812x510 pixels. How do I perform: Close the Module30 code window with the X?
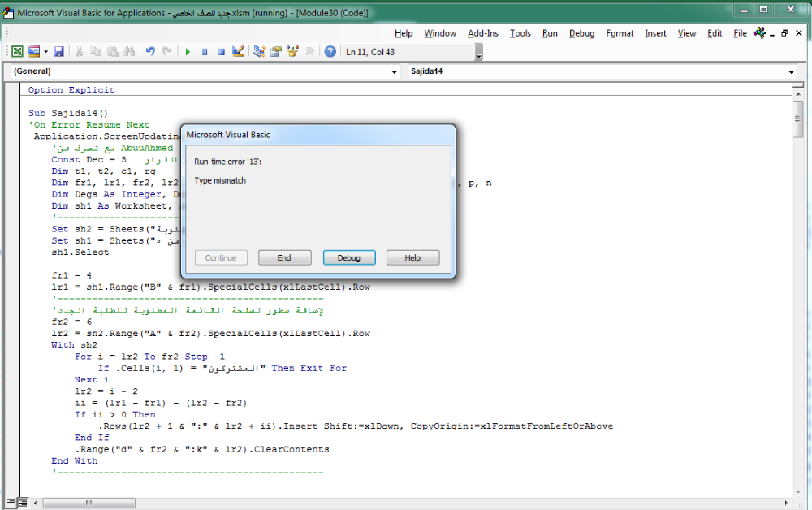[798, 33]
